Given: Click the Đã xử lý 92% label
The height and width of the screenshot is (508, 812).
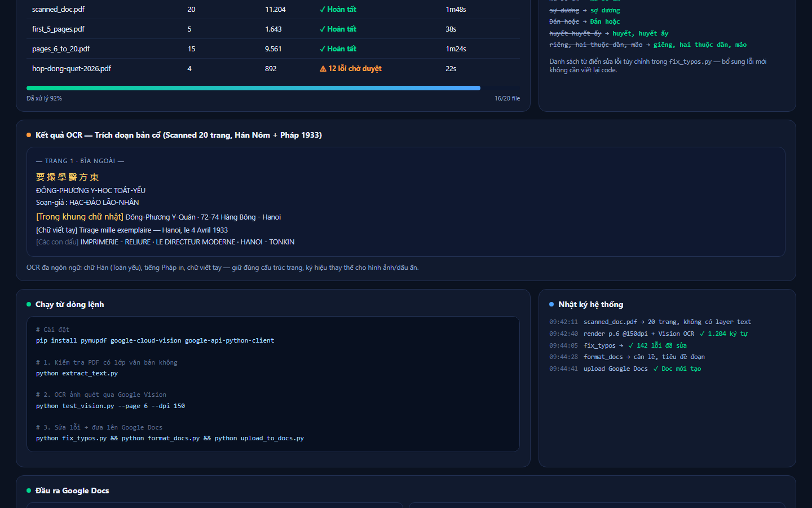Looking at the screenshot, I should tap(44, 98).
